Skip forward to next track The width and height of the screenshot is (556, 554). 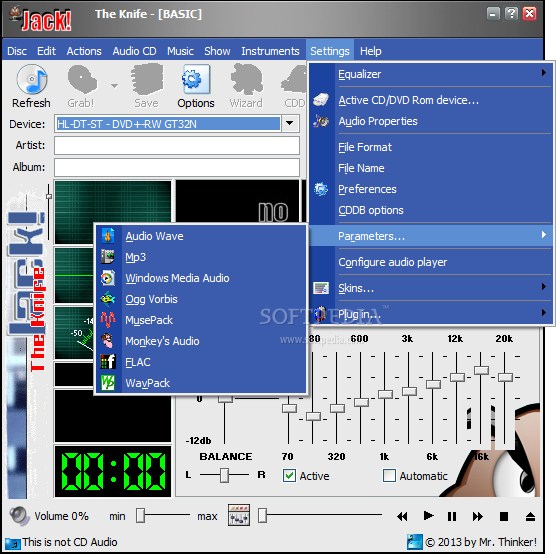coord(478,516)
